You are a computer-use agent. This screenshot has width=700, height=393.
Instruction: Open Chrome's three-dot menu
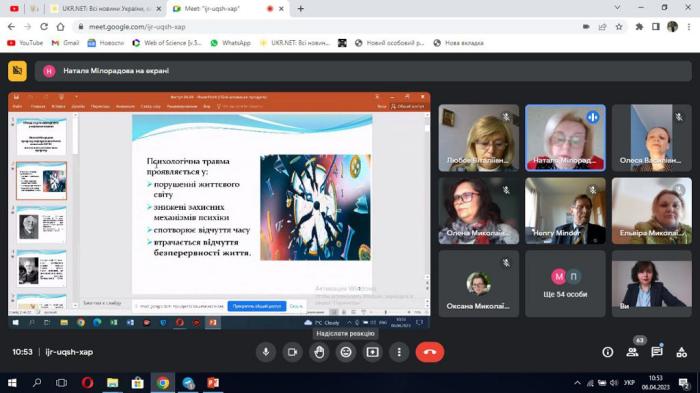point(689,27)
